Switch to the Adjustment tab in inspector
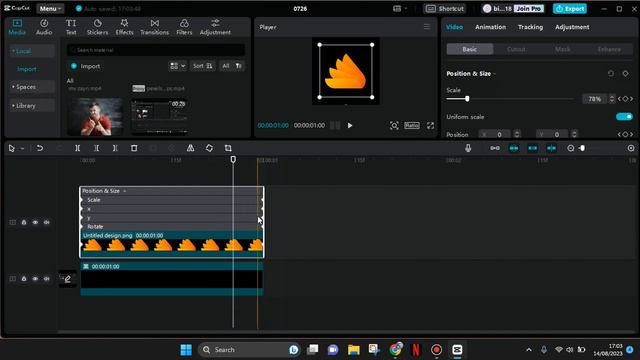The width and height of the screenshot is (640, 360). point(572,27)
